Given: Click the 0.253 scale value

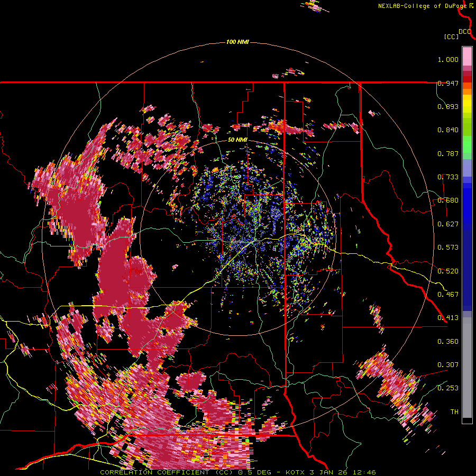Looking at the screenshot, I should [448, 388].
